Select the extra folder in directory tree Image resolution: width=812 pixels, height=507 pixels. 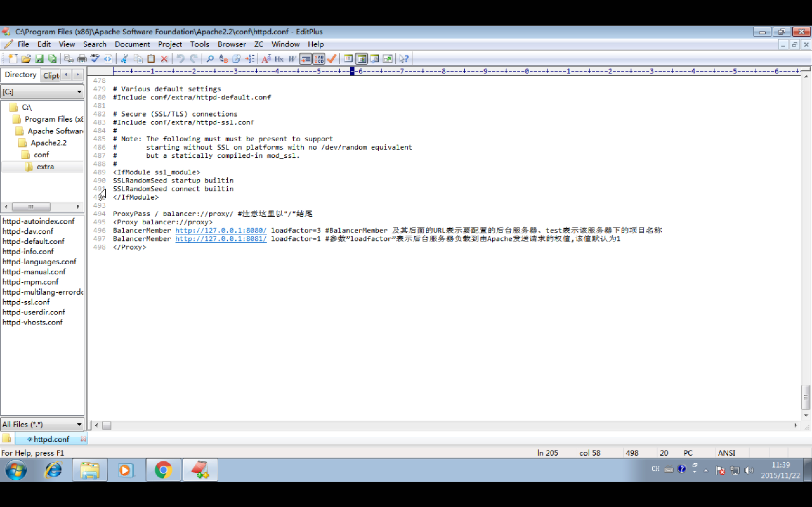[45, 167]
